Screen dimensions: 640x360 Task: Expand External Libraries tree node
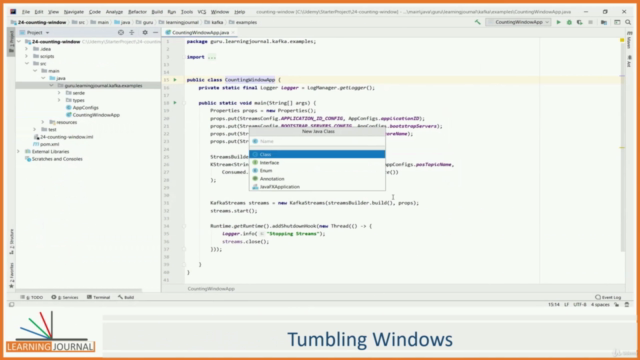coord(18,152)
